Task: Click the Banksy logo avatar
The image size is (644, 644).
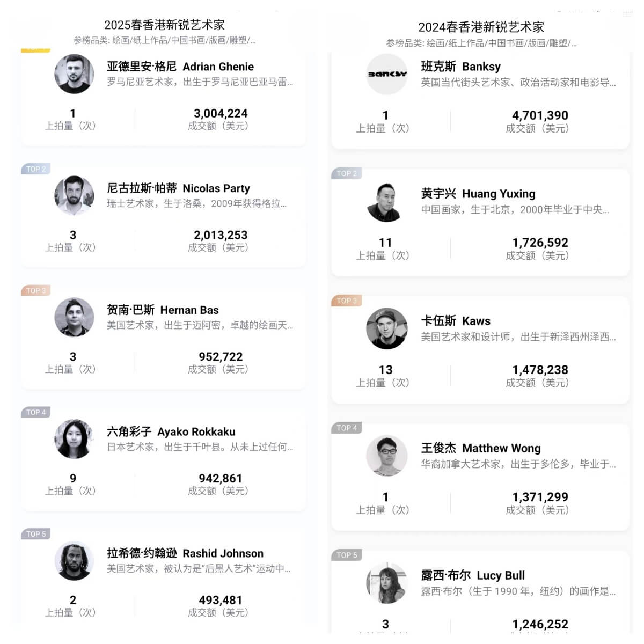Action: pos(386,74)
